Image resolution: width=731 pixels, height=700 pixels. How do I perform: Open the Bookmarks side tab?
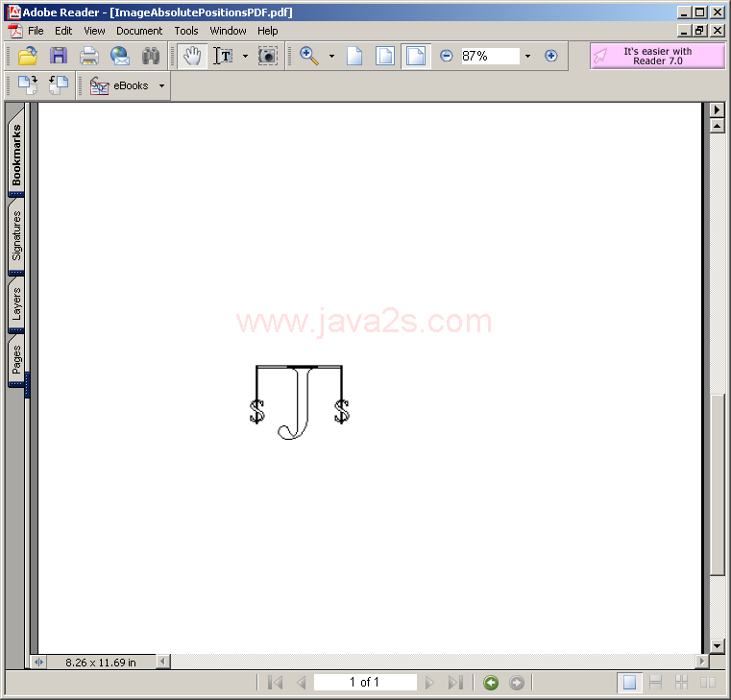click(x=16, y=154)
